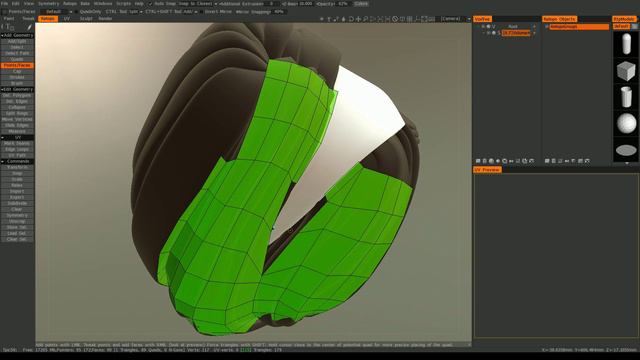Switch to the Paint room tab
This screenshot has width=640, height=360.
tap(9, 19)
